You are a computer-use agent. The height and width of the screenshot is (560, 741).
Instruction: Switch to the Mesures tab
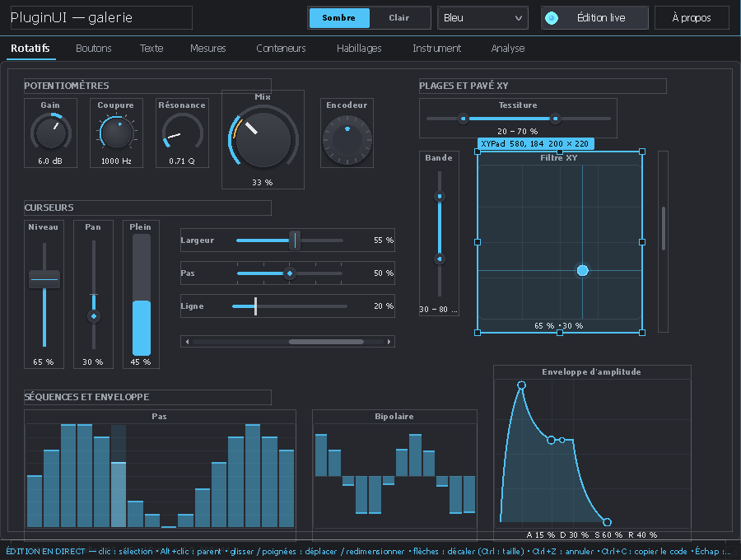click(208, 49)
